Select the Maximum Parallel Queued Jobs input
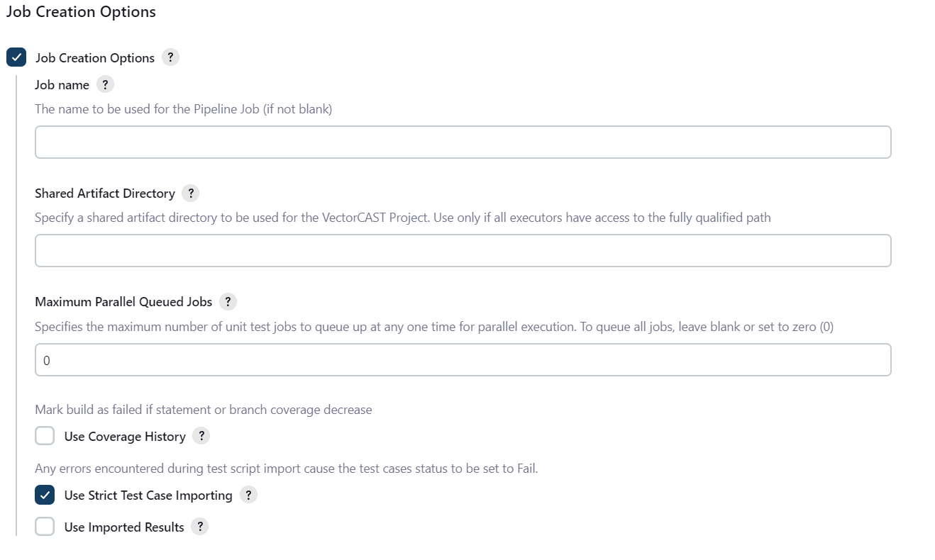Viewport: 935px width, 560px height. pyautogui.click(x=463, y=360)
